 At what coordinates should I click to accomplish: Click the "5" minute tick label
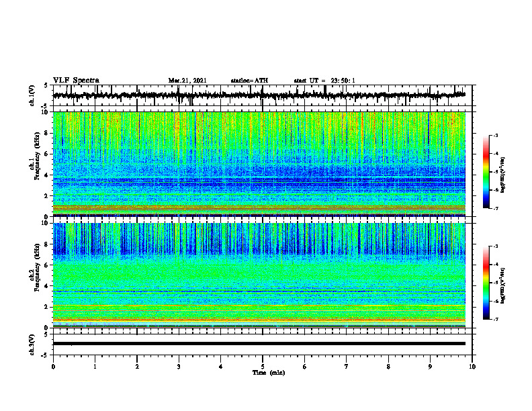point(263,367)
